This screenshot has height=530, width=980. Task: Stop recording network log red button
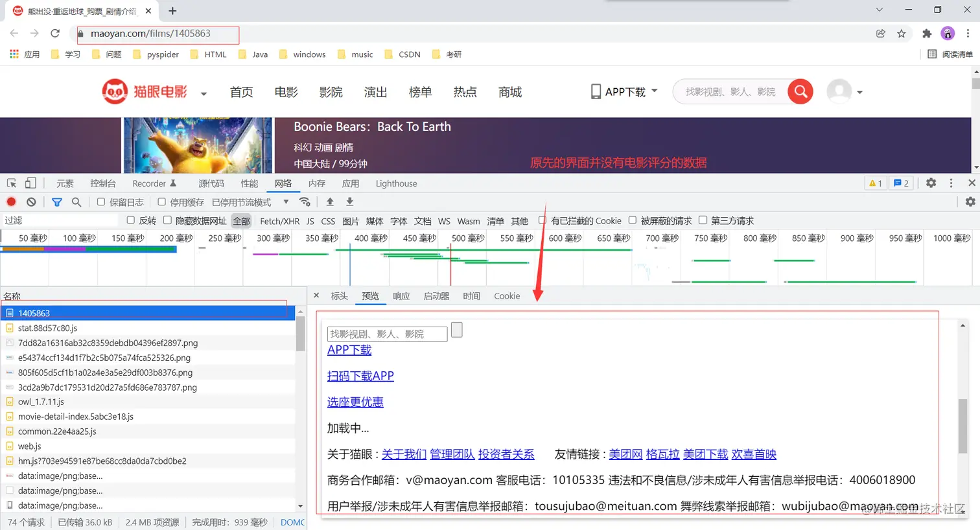pos(11,202)
